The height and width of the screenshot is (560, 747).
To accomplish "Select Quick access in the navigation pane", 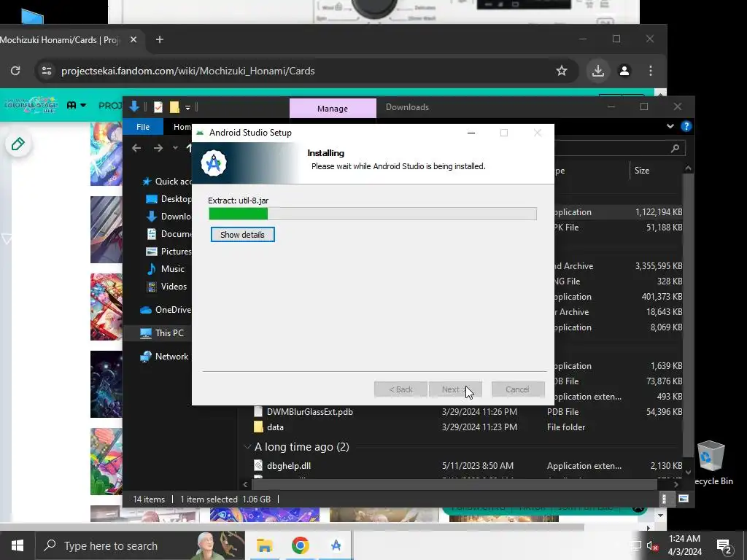I will [168, 182].
